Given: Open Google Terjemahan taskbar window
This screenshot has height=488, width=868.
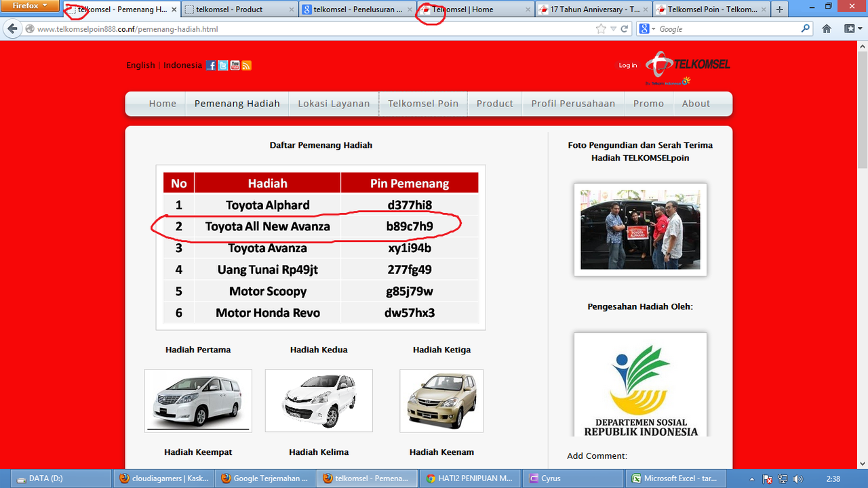Looking at the screenshot, I should (x=266, y=478).
